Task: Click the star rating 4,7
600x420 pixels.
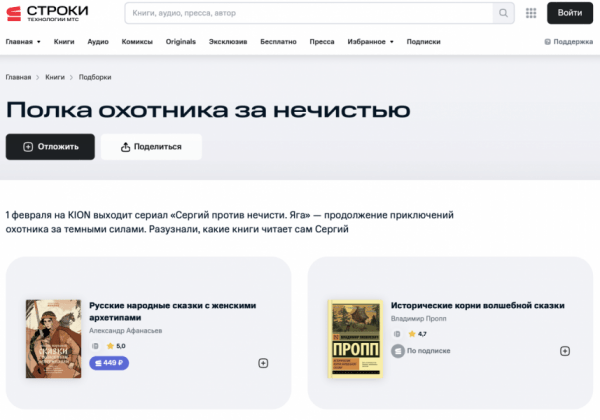Action: [x=417, y=334]
